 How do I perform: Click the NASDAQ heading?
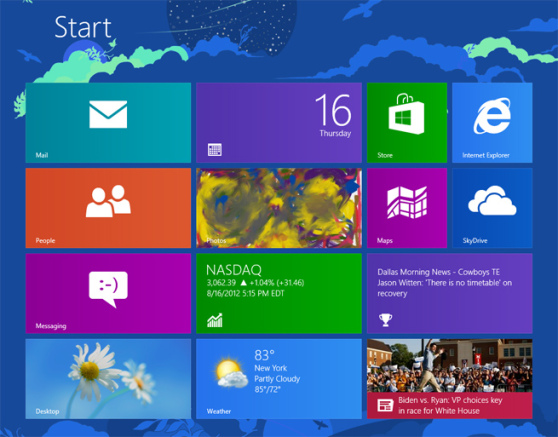(x=234, y=270)
